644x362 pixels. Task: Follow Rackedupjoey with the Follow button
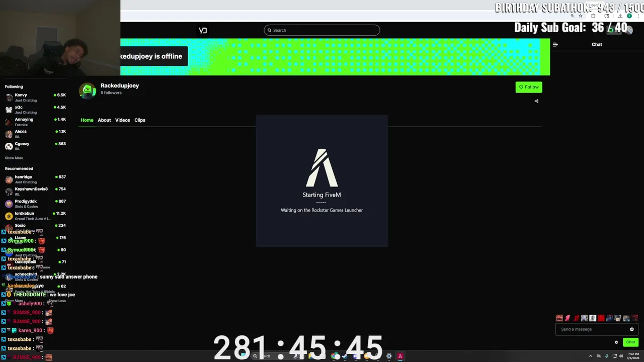[x=529, y=87]
